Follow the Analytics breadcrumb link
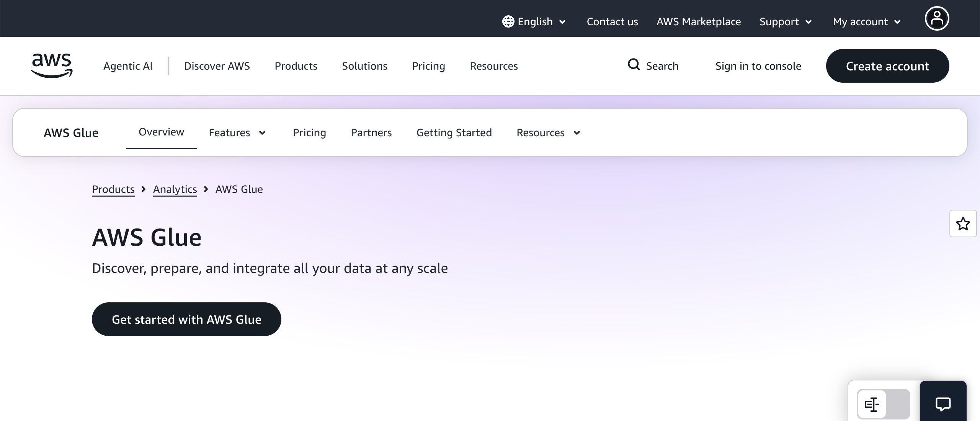 click(x=175, y=189)
